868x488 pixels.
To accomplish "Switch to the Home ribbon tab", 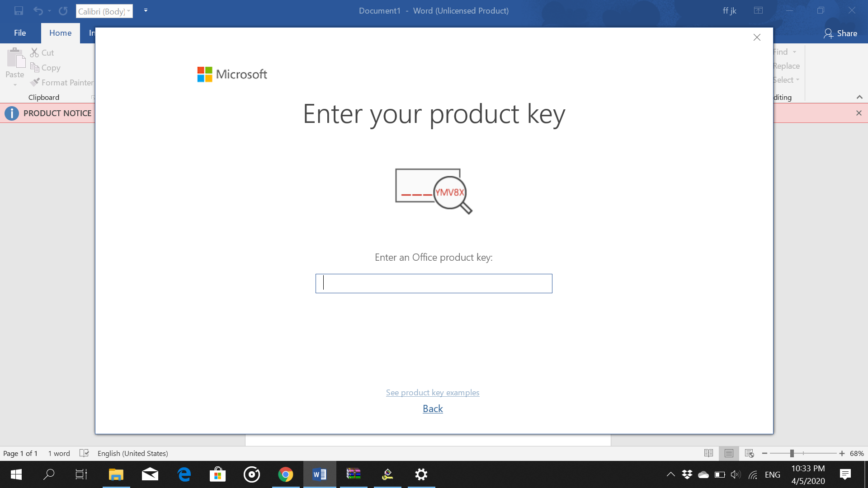I will click(x=61, y=33).
